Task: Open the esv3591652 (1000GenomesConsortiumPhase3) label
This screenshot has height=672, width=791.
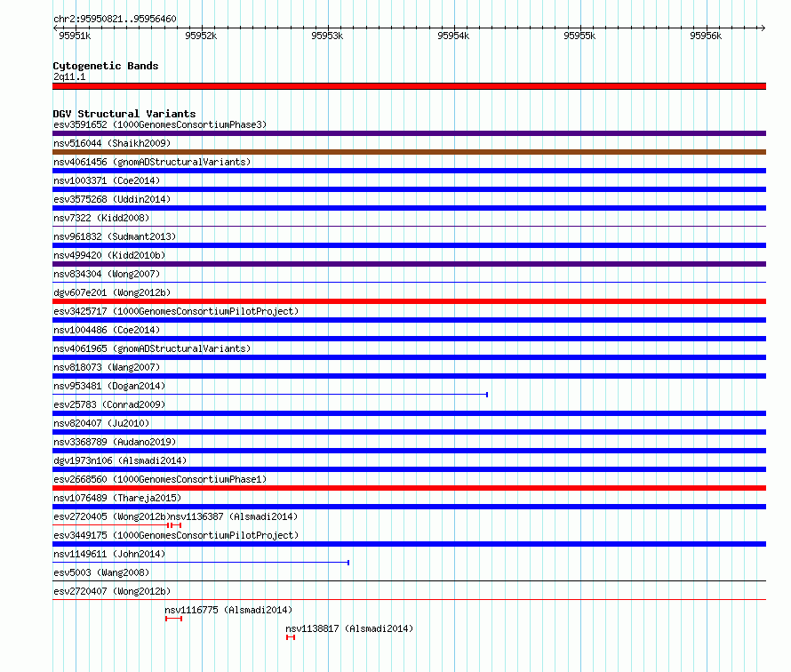Action: click(160, 124)
